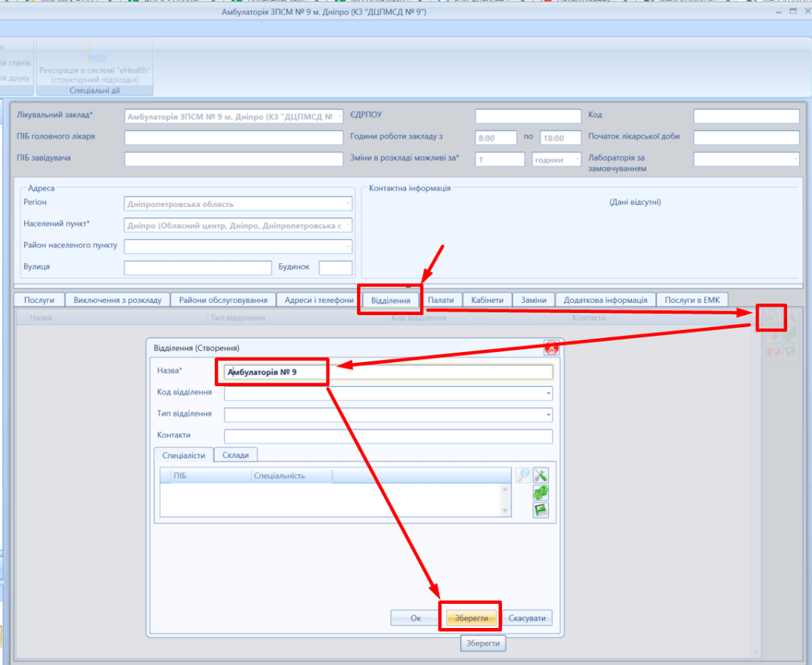Expand the Код відділення dropdown

coord(548,393)
